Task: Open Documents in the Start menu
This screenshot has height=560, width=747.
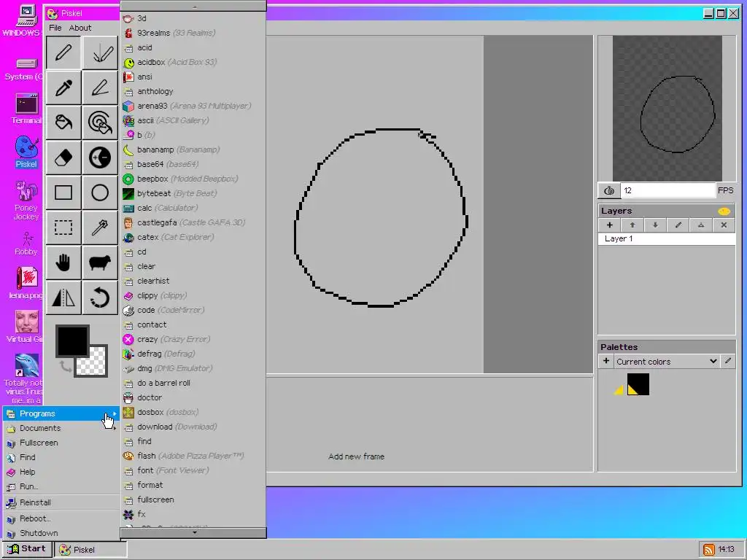Action: click(x=61, y=428)
